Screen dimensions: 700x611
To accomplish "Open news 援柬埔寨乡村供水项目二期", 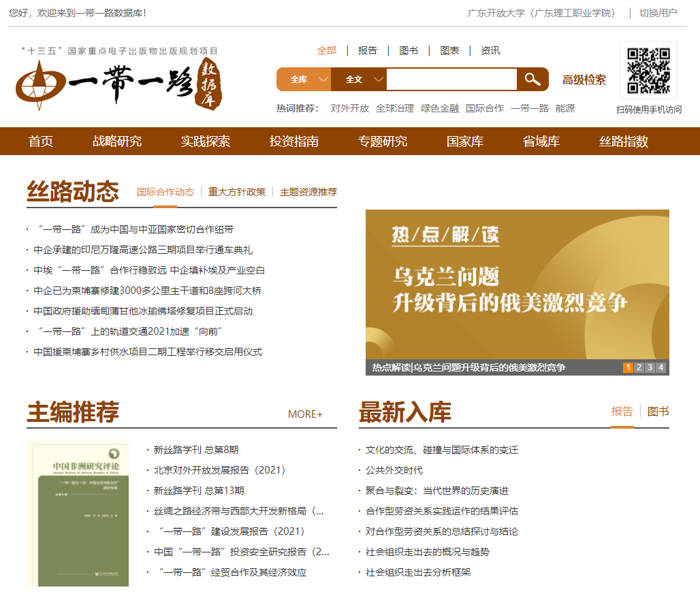I will coord(148,352).
